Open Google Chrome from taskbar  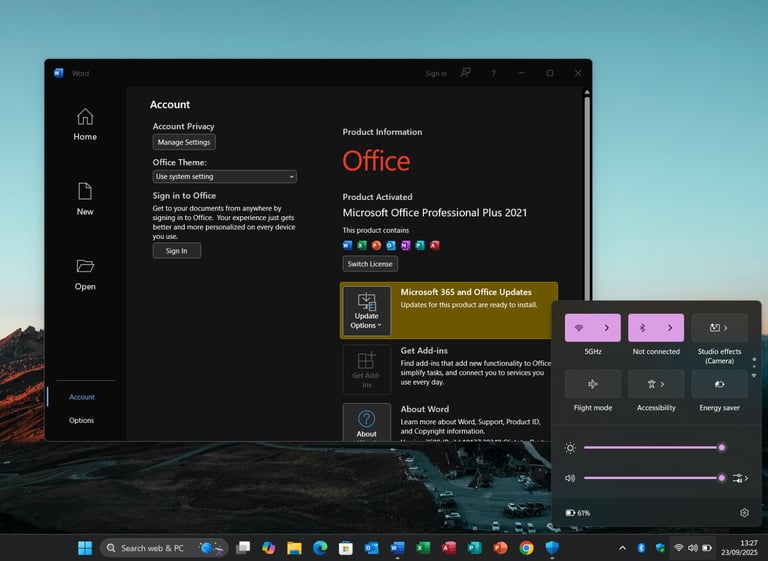[527, 548]
